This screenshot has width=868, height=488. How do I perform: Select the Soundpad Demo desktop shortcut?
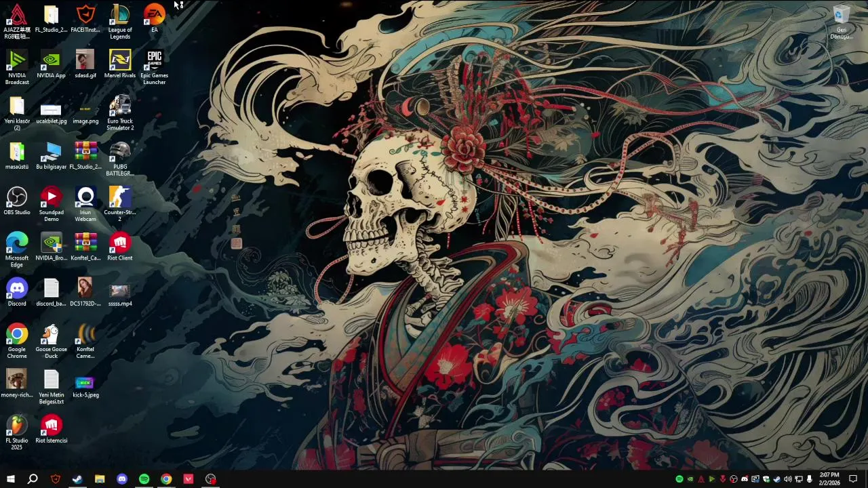[51, 203]
